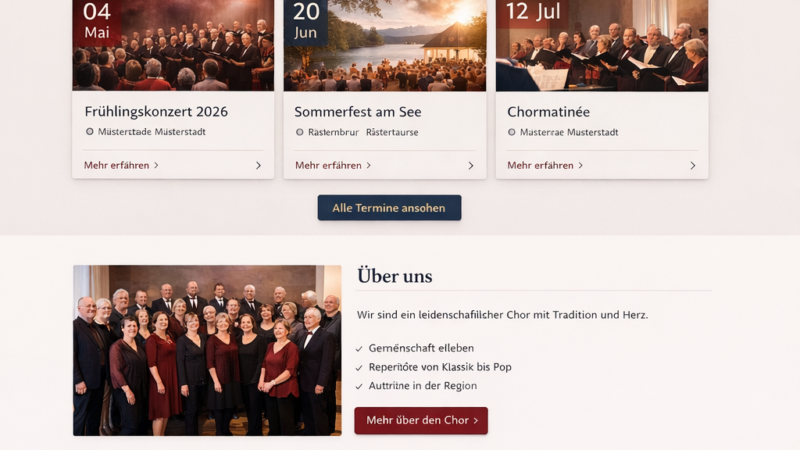Follow Mehr erfahren link for Chormatinée

pos(545,165)
